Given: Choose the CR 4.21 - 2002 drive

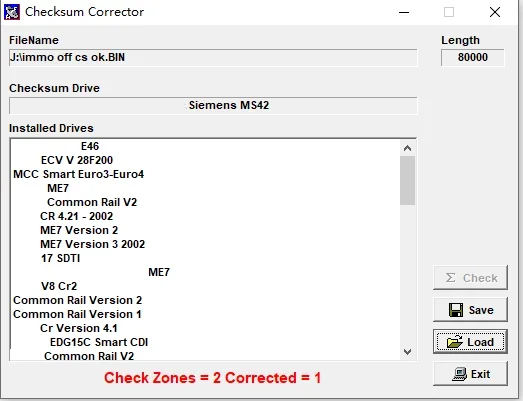Looking at the screenshot, I should [76, 216].
